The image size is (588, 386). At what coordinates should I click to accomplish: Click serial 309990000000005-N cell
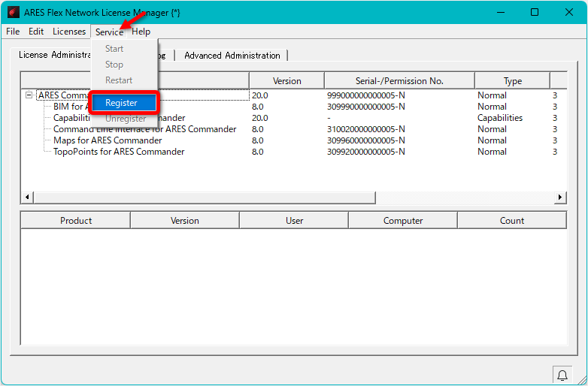click(366, 107)
